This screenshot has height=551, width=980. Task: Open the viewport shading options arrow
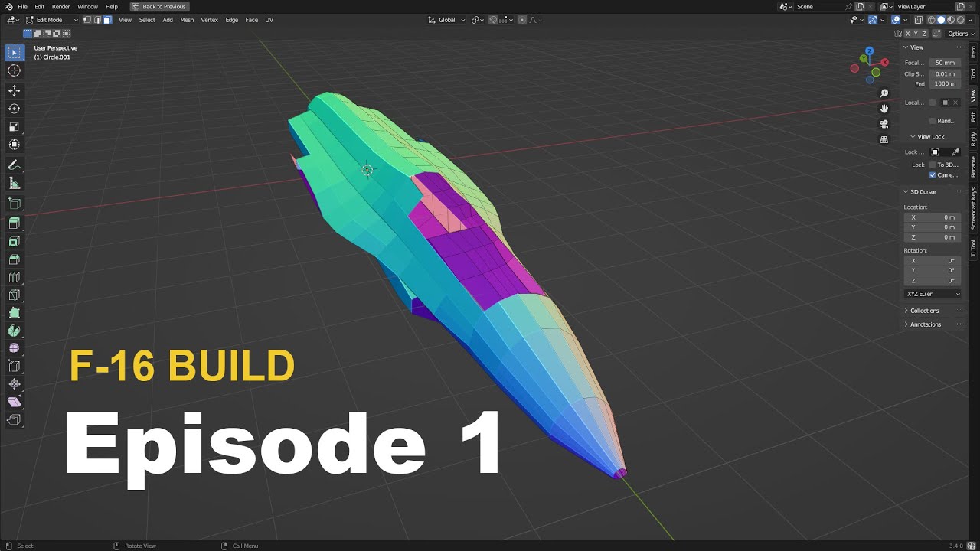(x=970, y=20)
